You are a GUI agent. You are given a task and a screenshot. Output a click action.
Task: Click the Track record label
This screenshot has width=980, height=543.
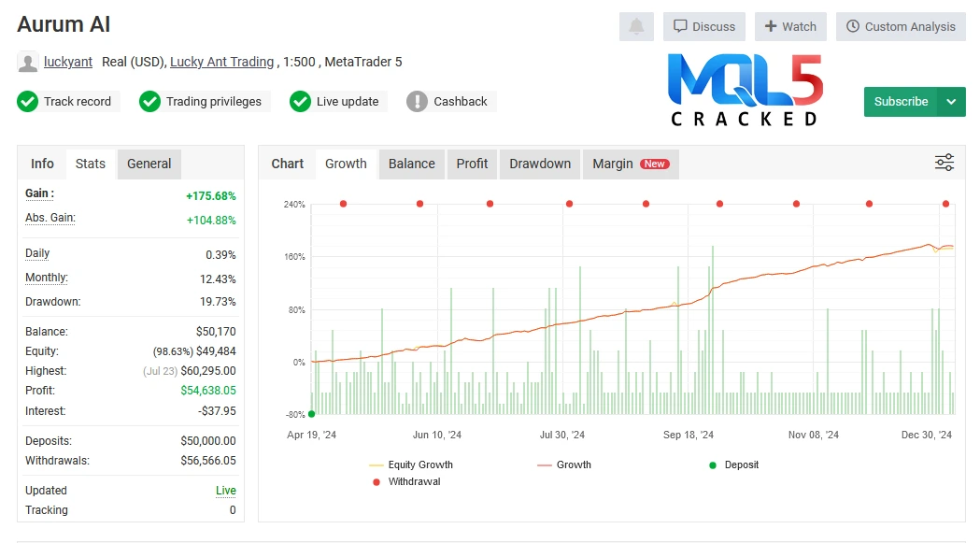pyautogui.click(x=77, y=101)
